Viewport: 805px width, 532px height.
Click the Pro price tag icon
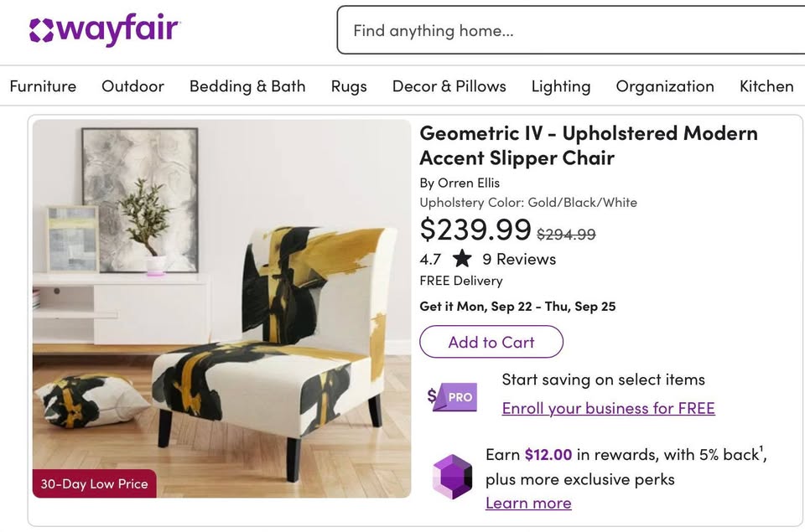[x=453, y=396]
